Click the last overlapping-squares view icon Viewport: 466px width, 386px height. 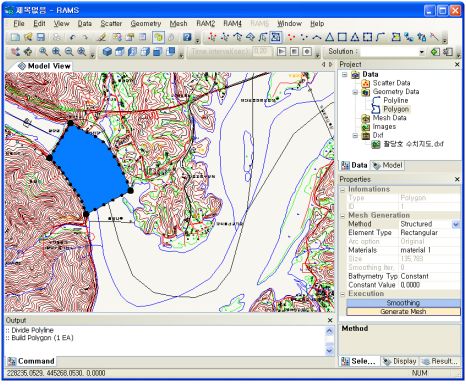pyautogui.click(x=171, y=52)
